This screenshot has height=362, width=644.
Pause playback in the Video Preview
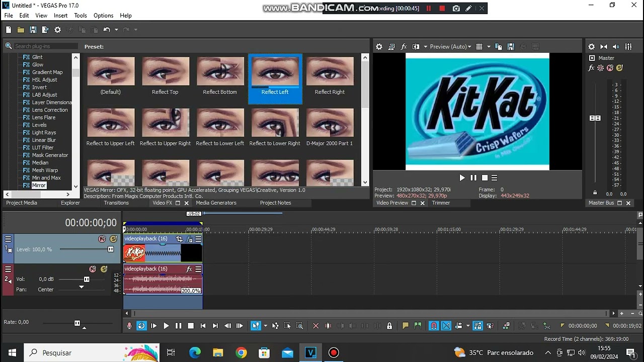click(x=473, y=177)
